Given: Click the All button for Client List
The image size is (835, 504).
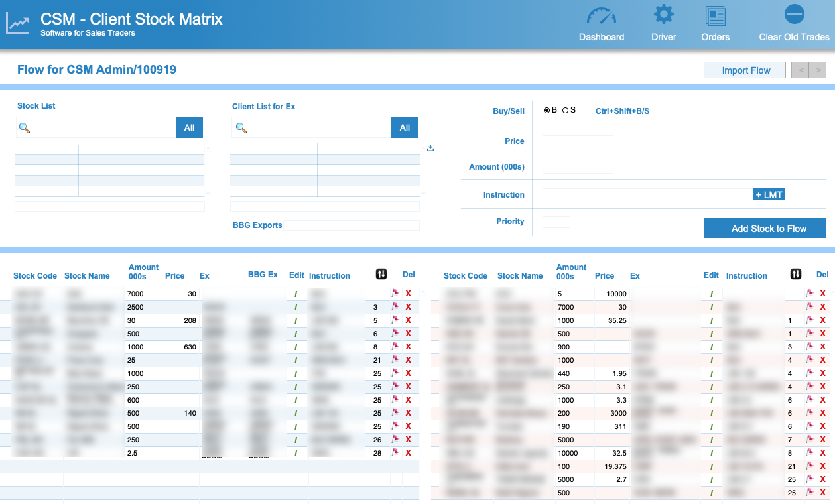Looking at the screenshot, I should coord(405,128).
